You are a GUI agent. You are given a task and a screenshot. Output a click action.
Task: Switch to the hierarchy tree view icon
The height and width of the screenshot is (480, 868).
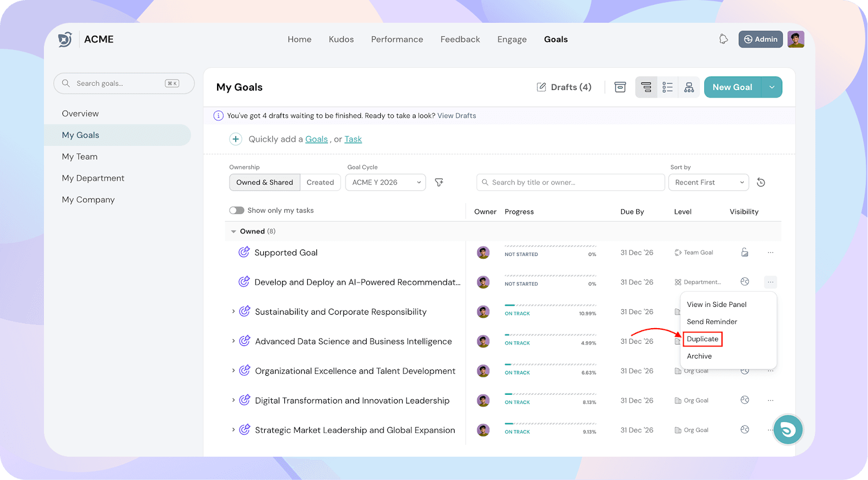(x=689, y=87)
